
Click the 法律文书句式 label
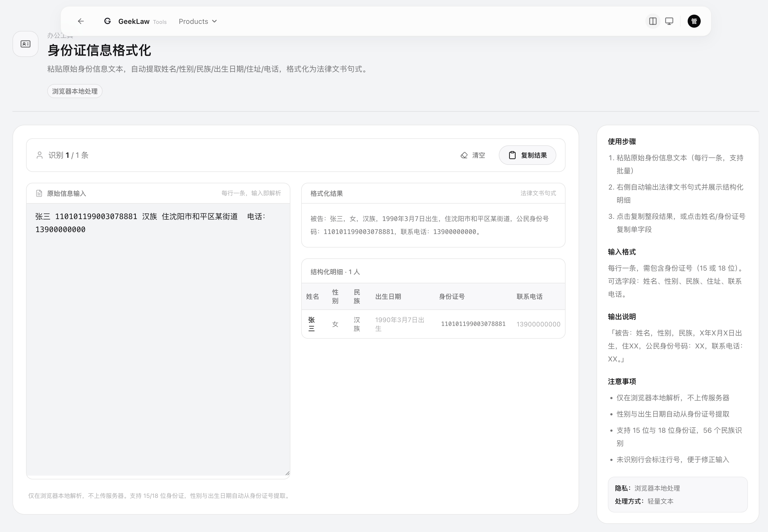tap(538, 193)
